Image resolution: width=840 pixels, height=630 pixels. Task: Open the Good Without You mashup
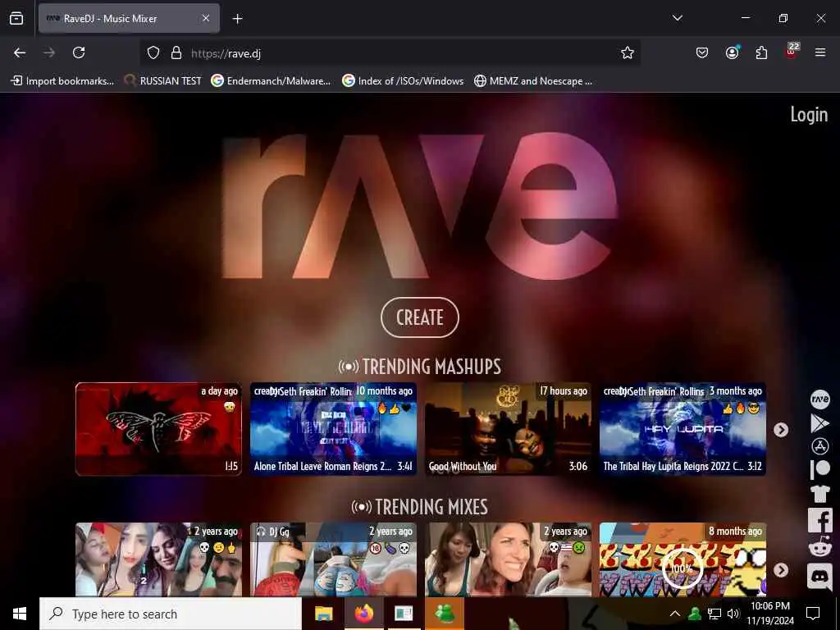[x=509, y=428]
